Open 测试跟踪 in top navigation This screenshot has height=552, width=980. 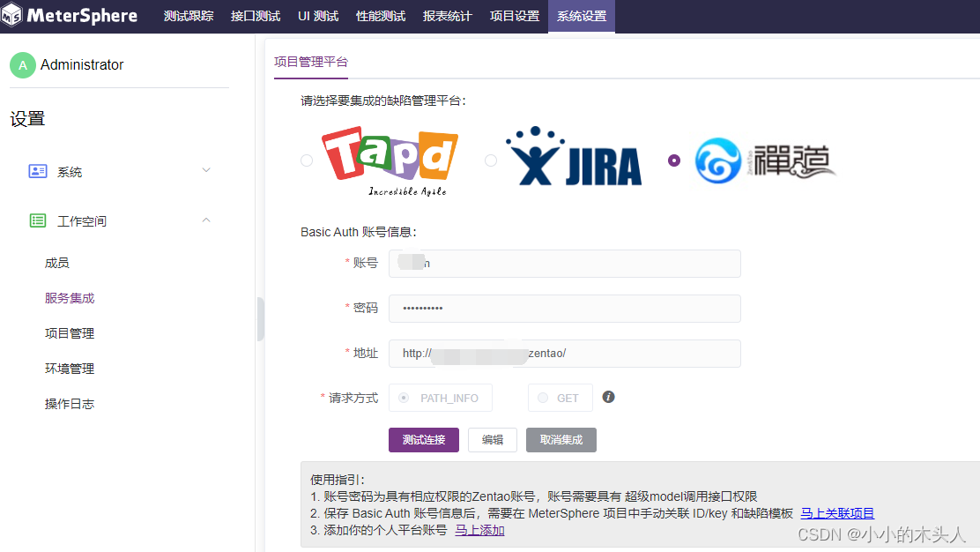point(188,16)
